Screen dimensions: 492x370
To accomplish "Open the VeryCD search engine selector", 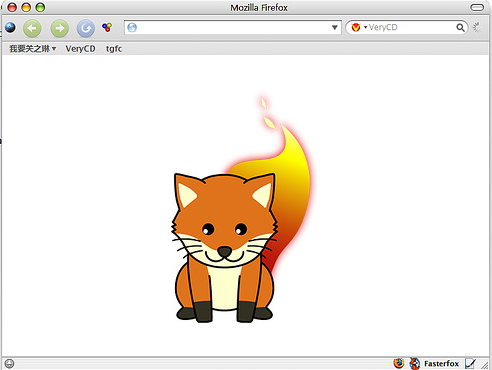I will coord(359,27).
